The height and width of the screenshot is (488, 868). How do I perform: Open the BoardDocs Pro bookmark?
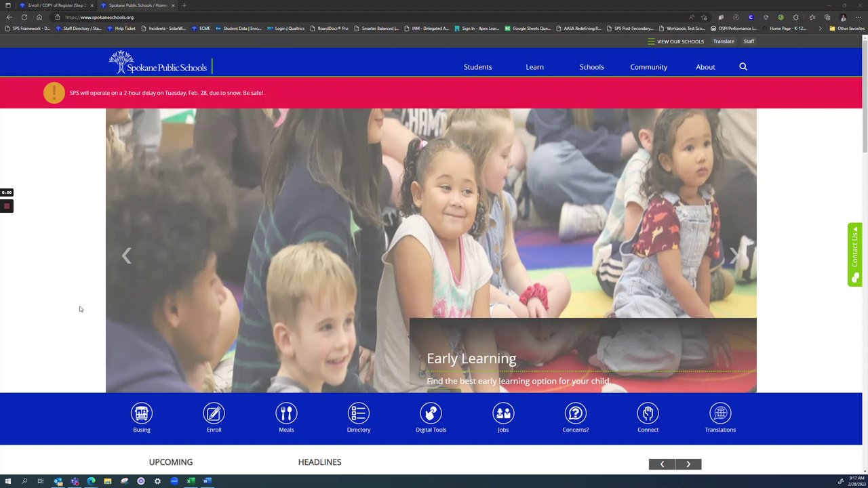tap(330, 28)
